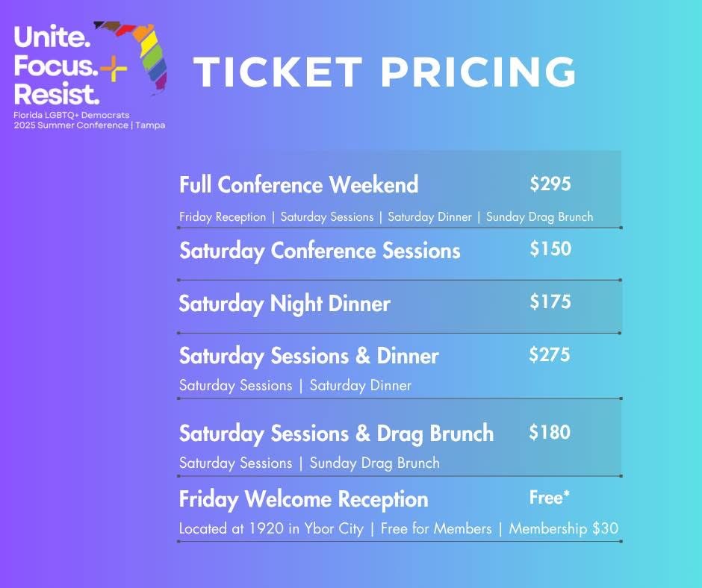702x588 pixels.
Task: Click the Unite. Focus. Resist. logo text
Action: [x=56, y=66]
